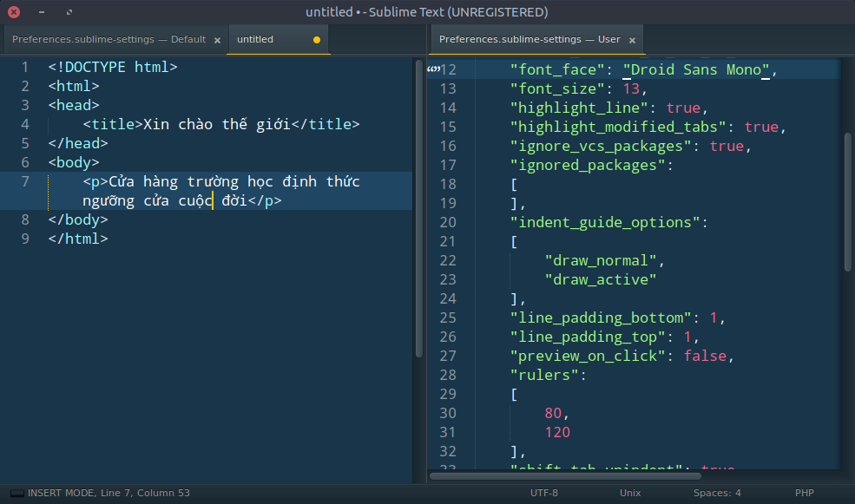Click the opening <body> tag on line 6
The height and width of the screenshot is (504, 855).
[74, 162]
